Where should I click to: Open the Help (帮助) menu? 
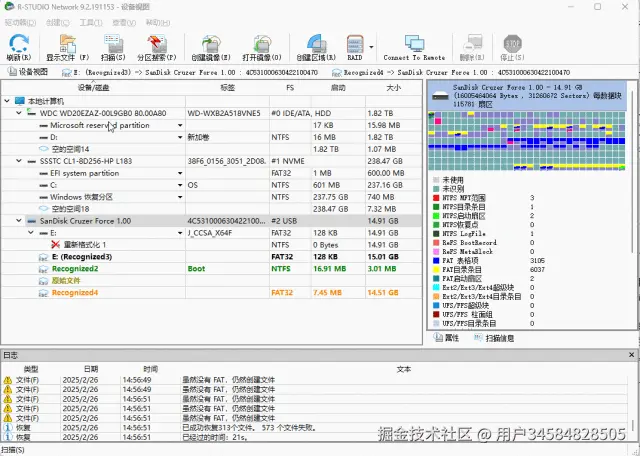pos(158,23)
